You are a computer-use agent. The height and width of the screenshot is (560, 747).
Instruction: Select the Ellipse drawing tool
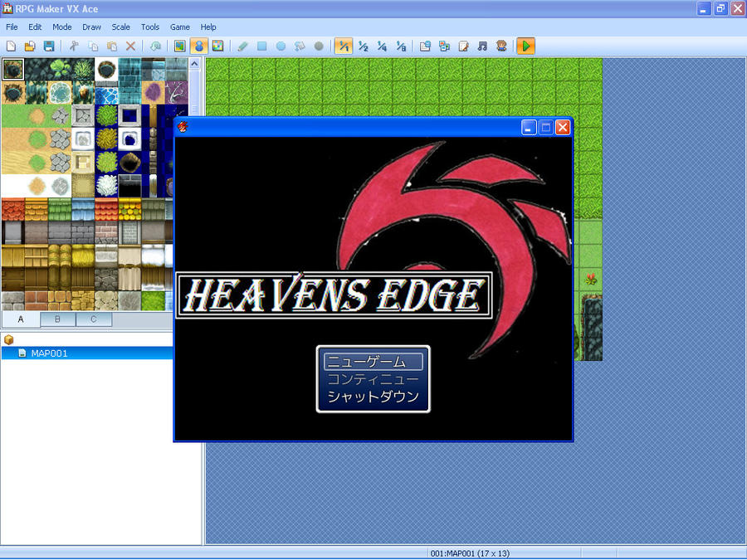coord(279,46)
